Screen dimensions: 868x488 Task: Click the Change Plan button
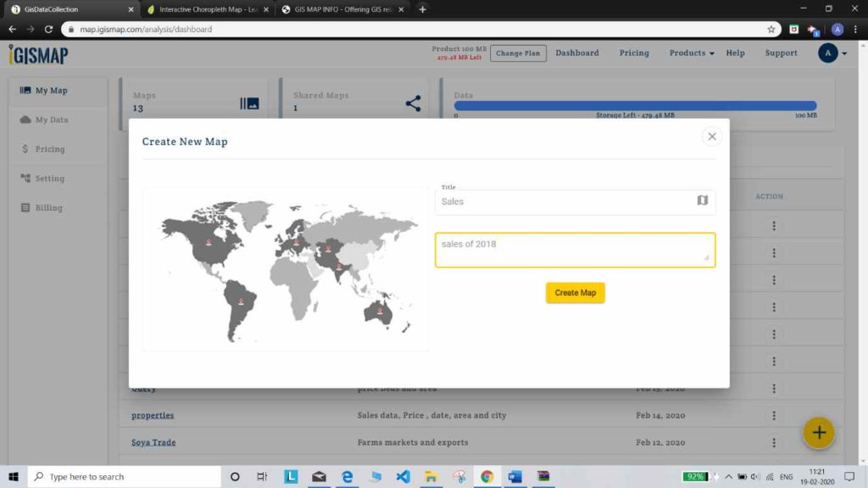(518, 53)
